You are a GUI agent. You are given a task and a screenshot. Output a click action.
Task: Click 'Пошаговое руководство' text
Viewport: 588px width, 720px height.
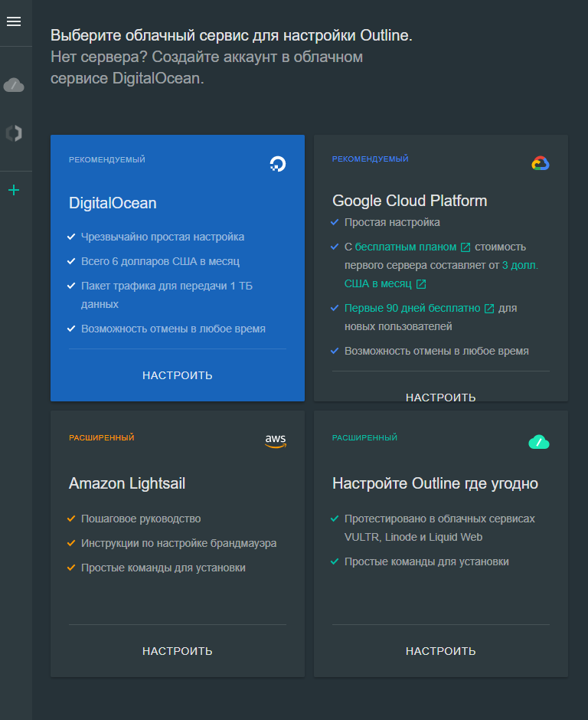(141, 519)
